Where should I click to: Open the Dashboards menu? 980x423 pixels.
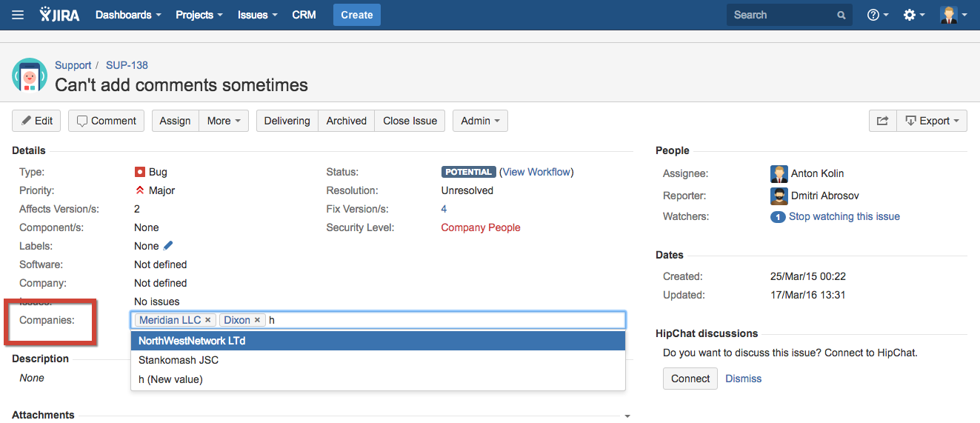point(127,15)
